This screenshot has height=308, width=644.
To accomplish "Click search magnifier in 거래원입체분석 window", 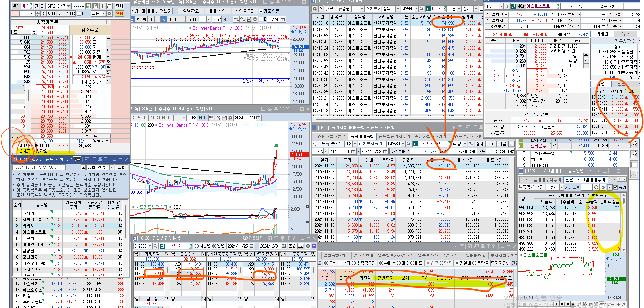I will point(155,246).
